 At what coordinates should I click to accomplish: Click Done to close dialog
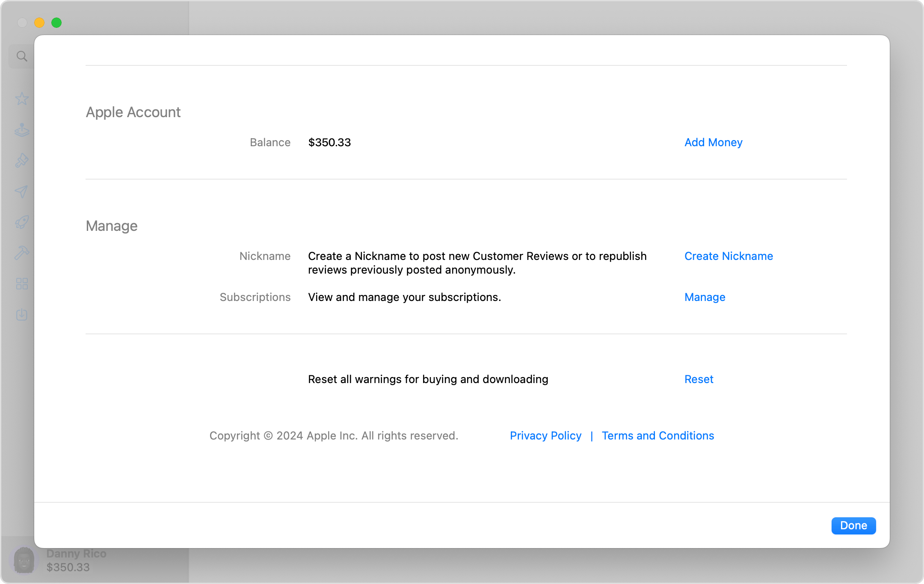pyautogui.click(x=854, y=525)
